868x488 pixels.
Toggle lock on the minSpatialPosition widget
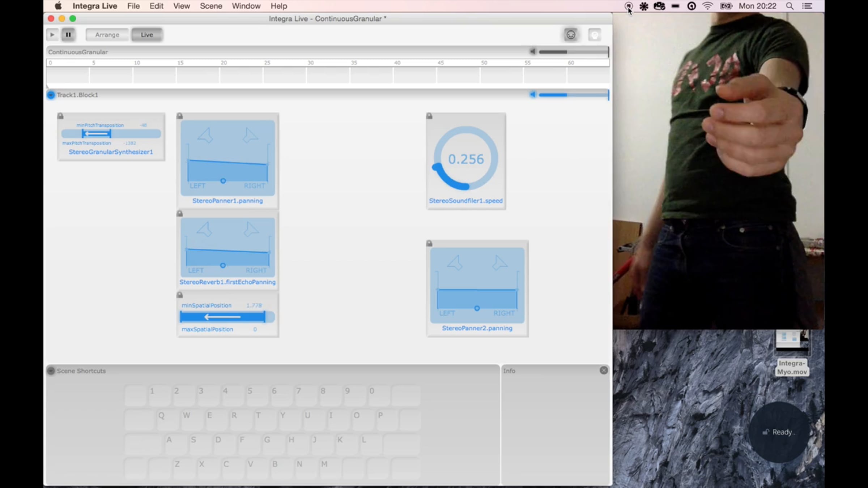[180, 295]
